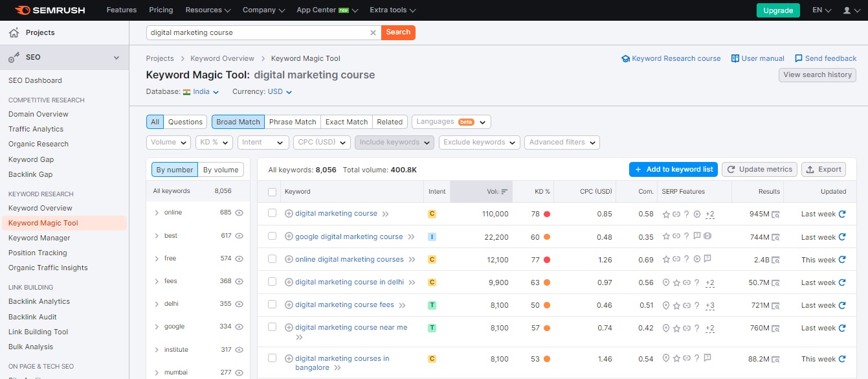Image resolution: width=868 pixels, height=379 pixels.
Task: Open the eye icon next to 'online' keyword group
Action: (238, 212)
